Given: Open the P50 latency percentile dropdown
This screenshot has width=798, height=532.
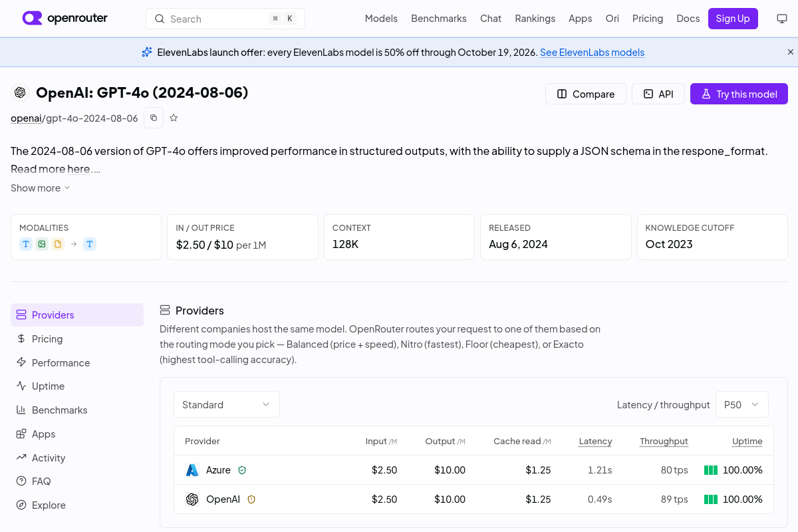Looking at the screenshot, I should [742, 404].
